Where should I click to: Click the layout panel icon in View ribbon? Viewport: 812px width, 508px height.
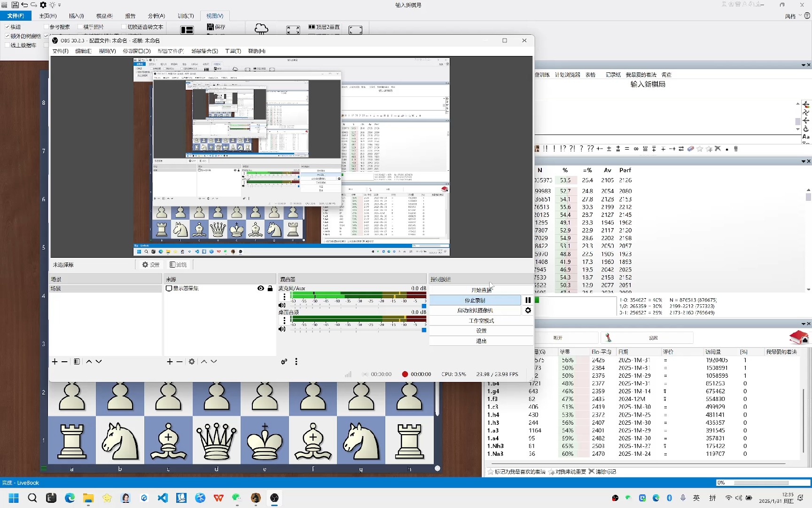[187, 30]
